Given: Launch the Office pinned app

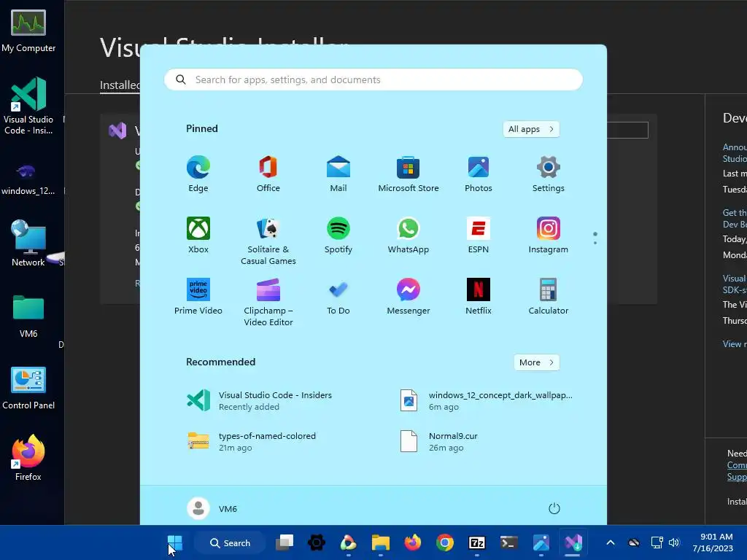Looking at the screenshot, I should point(268,174).
